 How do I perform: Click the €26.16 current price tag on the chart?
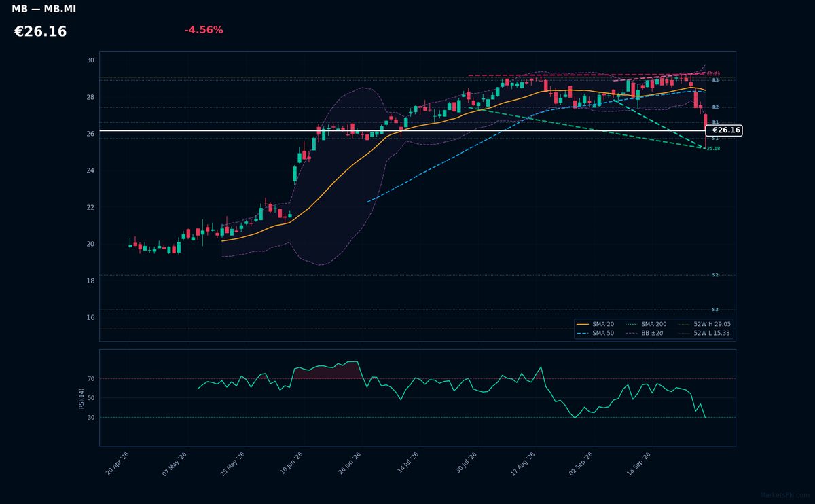pos(725,130)
